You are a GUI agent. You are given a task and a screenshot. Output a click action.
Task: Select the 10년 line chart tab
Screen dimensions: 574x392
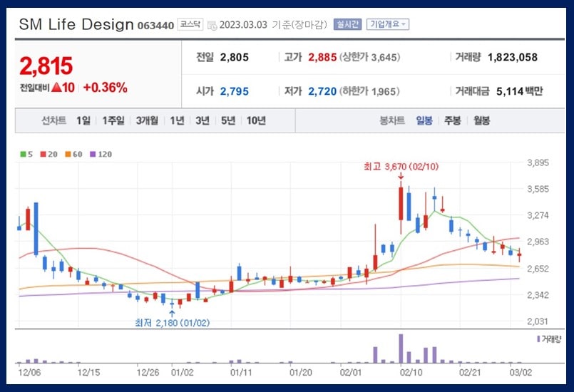point(256,120)
